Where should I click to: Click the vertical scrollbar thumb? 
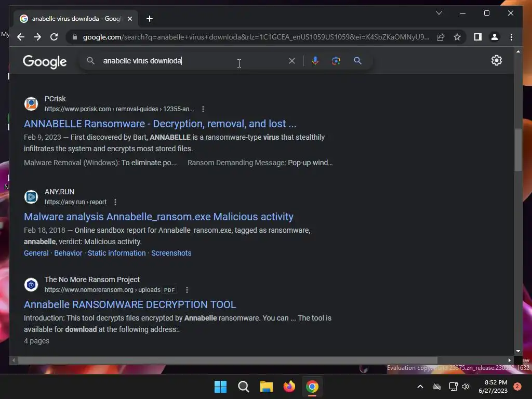518,149
